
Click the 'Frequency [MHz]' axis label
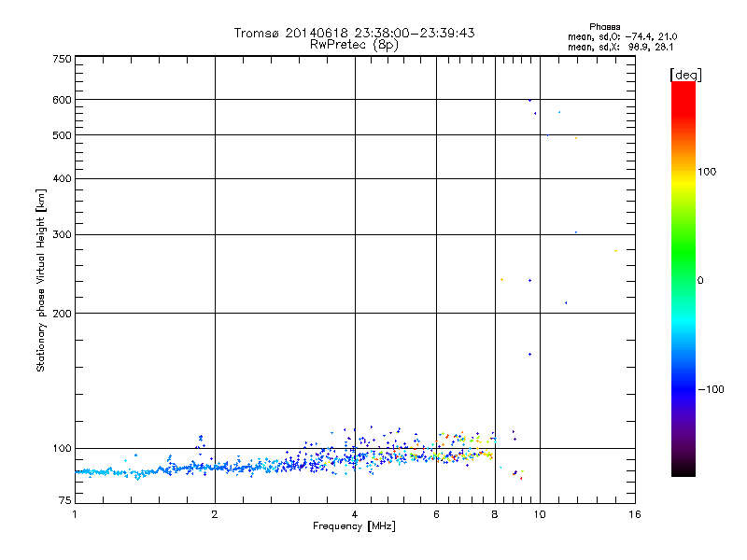click(x=354, y=526)
